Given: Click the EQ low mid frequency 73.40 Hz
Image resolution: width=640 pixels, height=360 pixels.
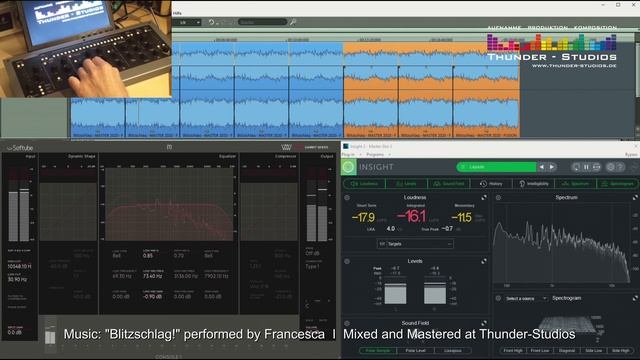Looking at the screenshot, I should (152, 276).
